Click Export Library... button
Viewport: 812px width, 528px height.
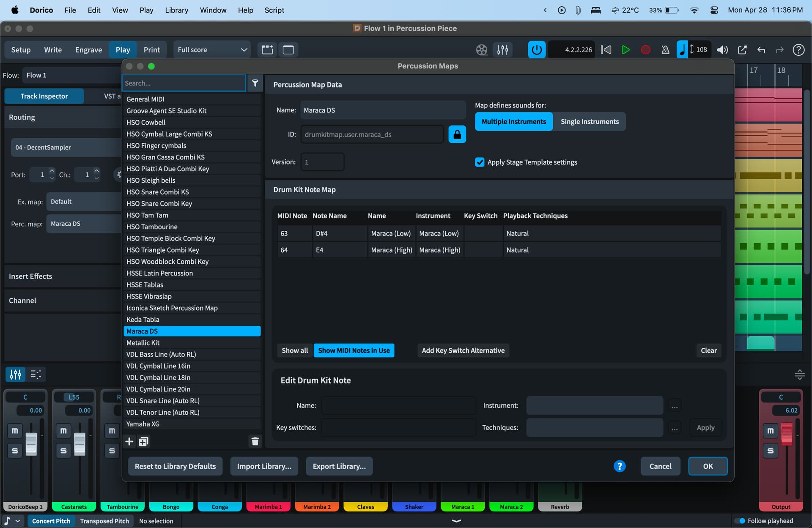coord(339,466)
